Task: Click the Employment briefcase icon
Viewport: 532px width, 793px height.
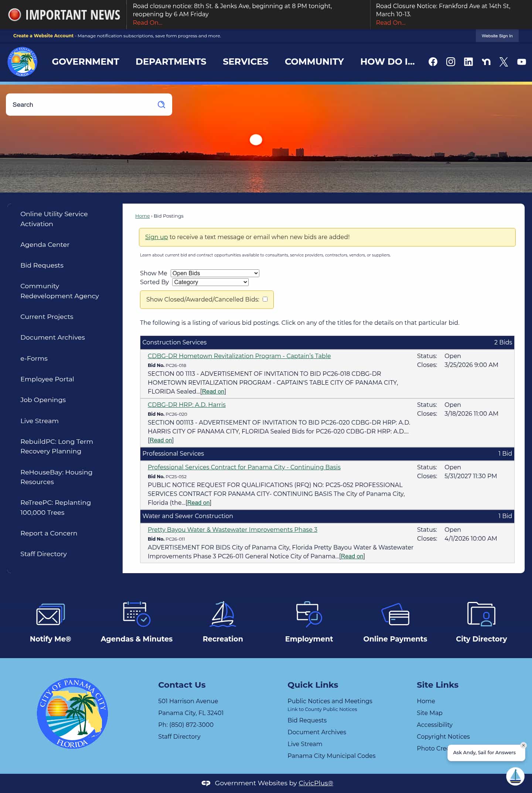Action: tap(309, 614)
